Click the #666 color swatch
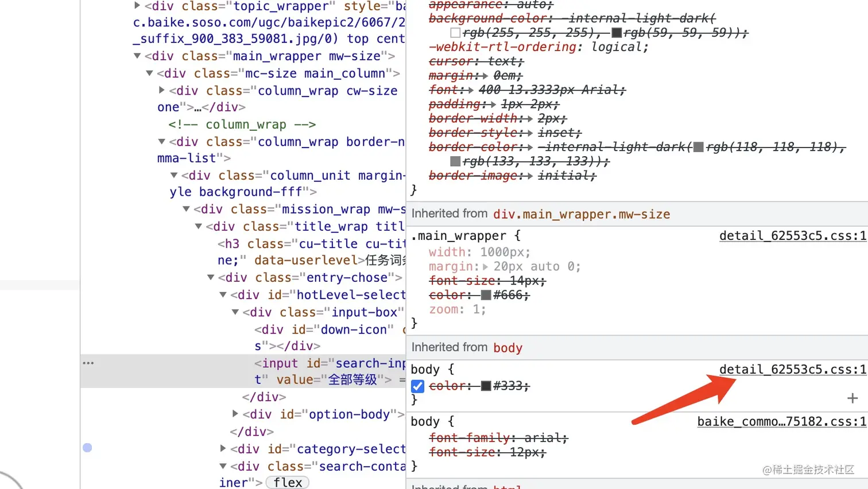This screenshot has width=868, height=489. [x=486, y=295]
